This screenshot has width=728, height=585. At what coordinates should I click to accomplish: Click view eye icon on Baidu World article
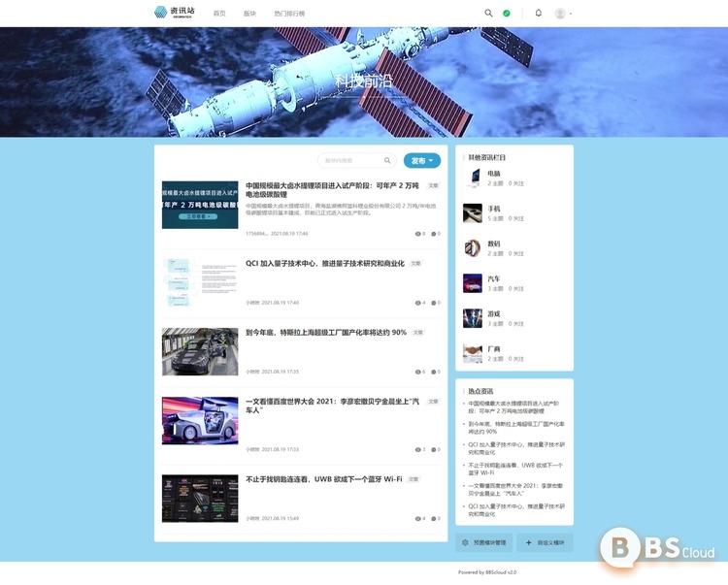pos(417,449)
